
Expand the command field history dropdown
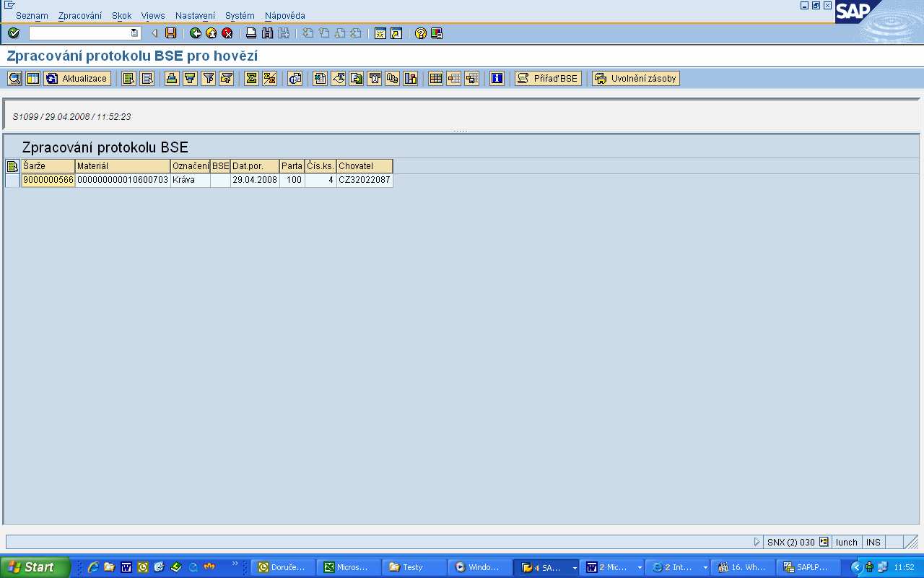tap(135, 33)
